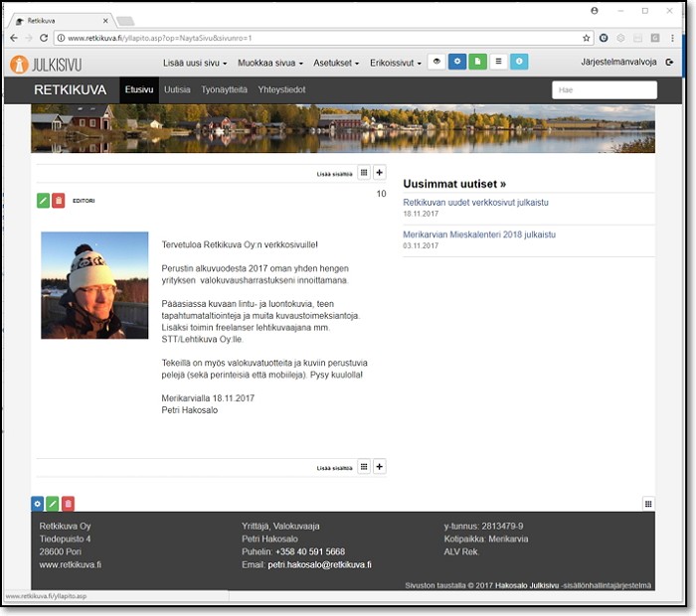Log out using the exit icon
This screenshot has width=696, height=616.
(x=669, y=63)
